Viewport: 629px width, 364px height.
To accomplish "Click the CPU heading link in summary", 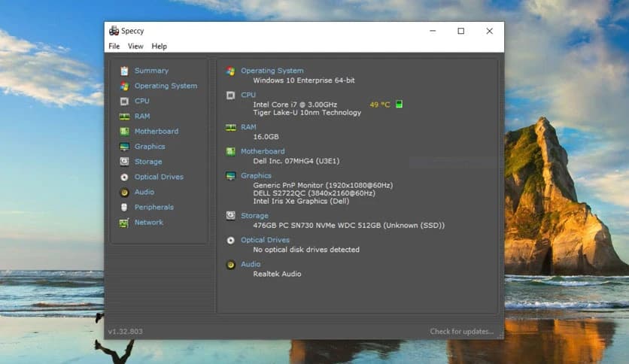I will coord(248,95).
